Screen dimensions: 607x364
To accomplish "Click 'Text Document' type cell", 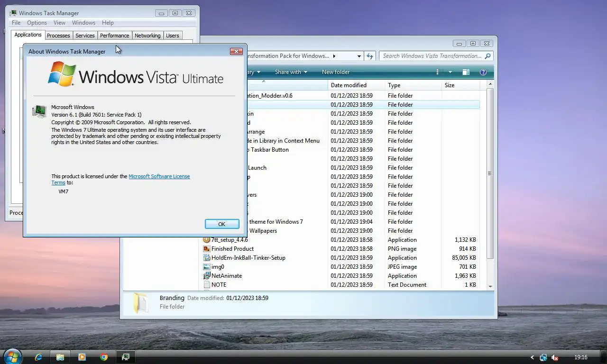I will (407, 285).
